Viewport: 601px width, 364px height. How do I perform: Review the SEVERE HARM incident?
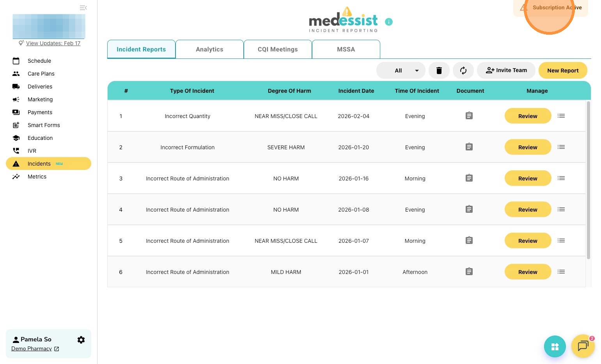coord(528,147)
